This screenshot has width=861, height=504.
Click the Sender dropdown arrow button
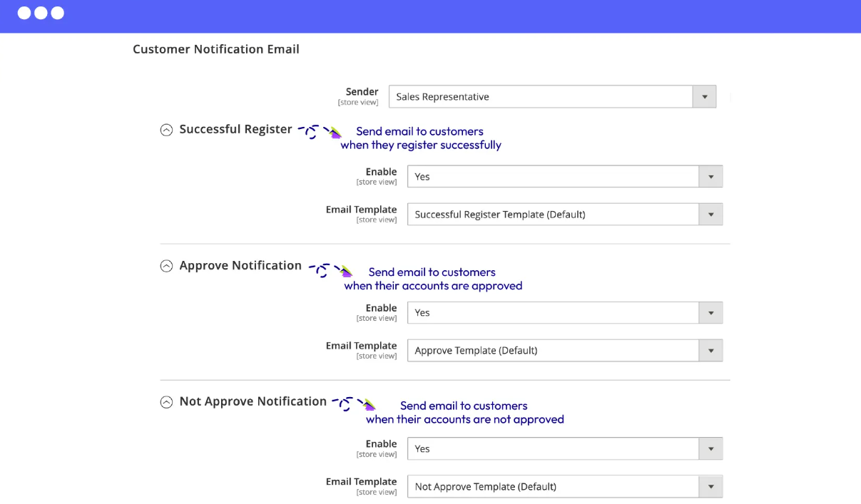point(704,97)
